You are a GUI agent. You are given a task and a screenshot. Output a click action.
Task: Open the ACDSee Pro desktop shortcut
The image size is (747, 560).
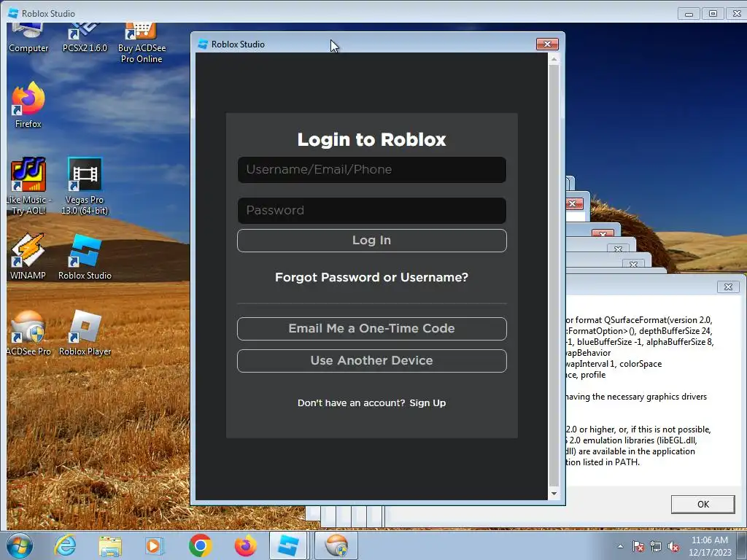(28, 332)
